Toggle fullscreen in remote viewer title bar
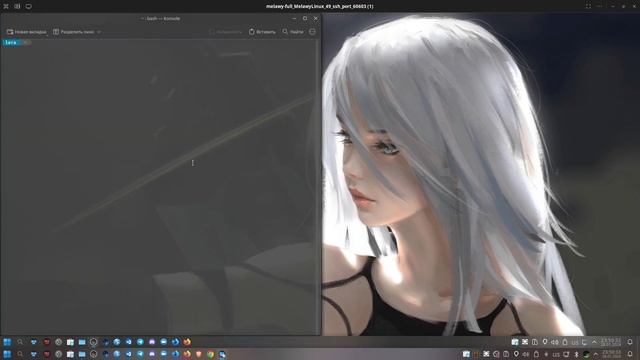Screen dimensions: 640x360 click(588, 6)
